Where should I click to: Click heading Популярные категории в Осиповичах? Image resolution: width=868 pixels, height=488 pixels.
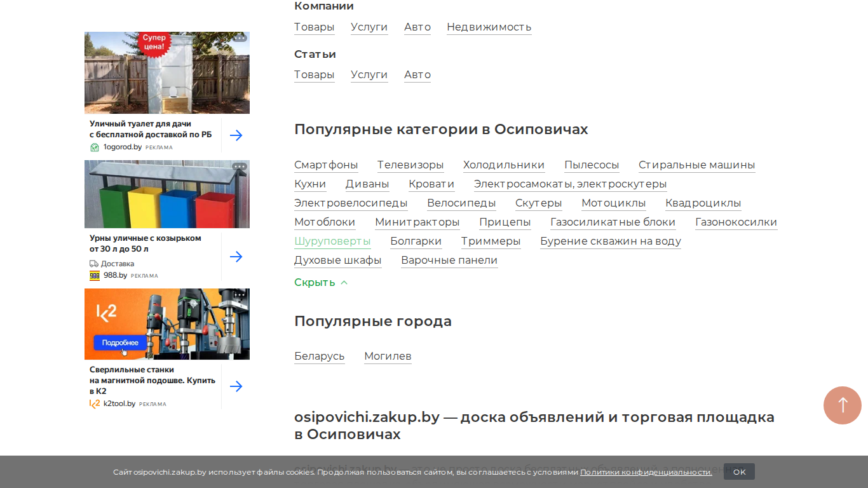click(441, 130)
